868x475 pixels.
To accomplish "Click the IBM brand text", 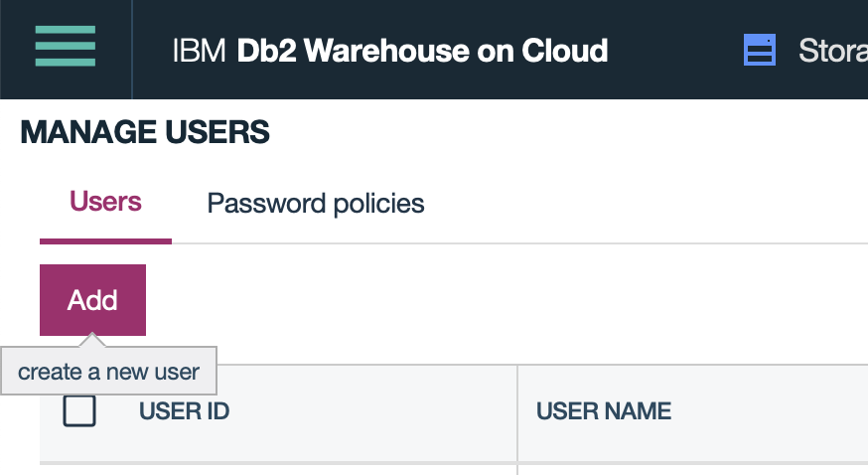I will [x=200, y=50].
